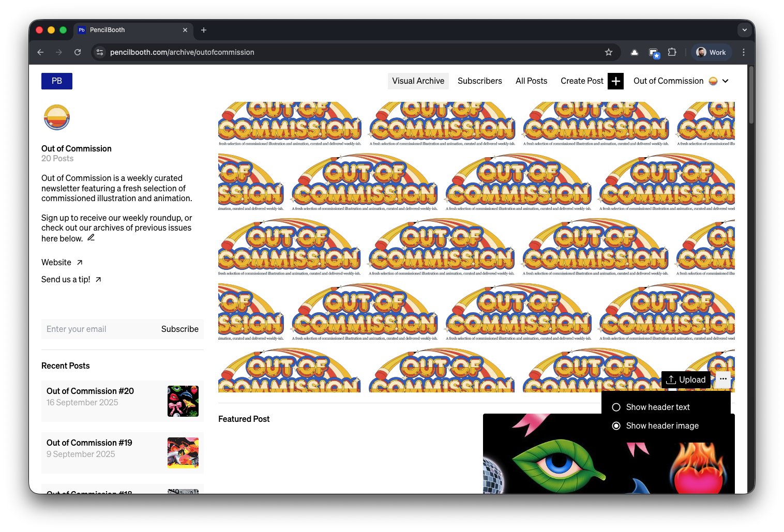Click the Subscribe button
The image size is (784, 532).
coord(179,329)
